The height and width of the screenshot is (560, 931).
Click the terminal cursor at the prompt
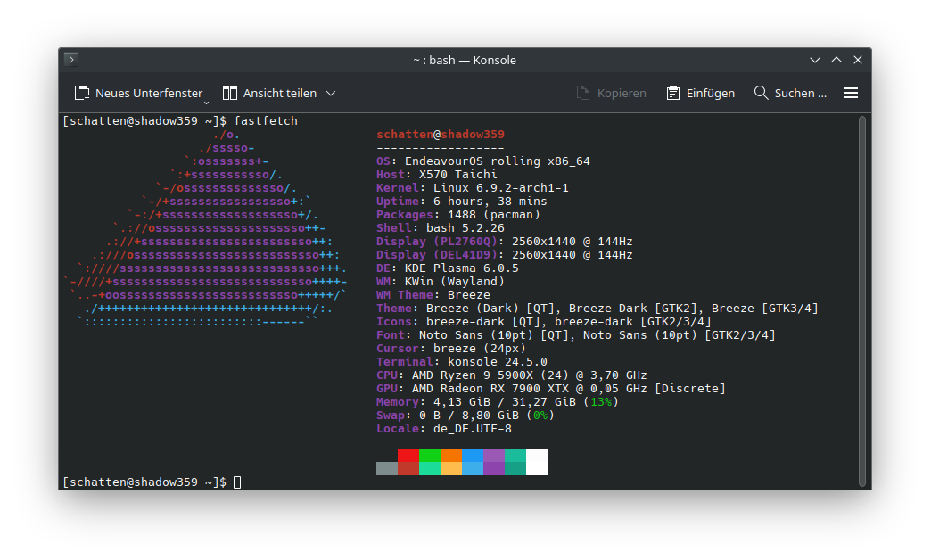237,482
